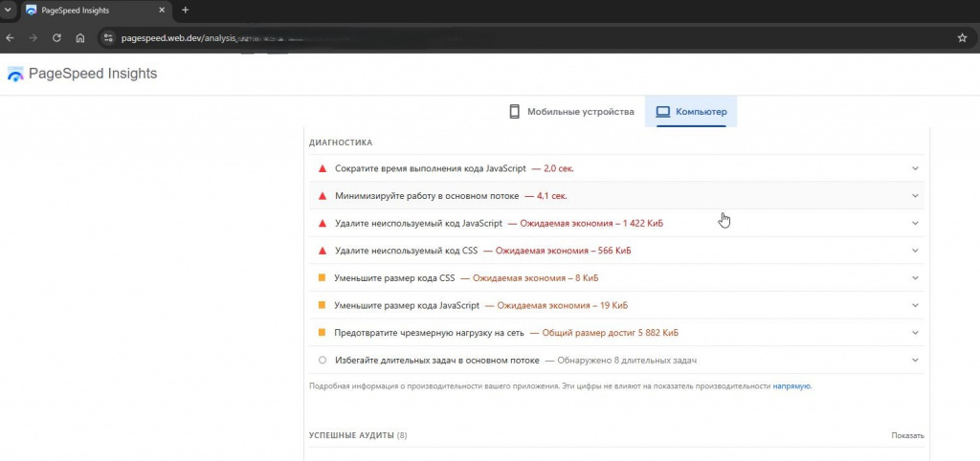Click text Избегайте длительных задач в основном потоке

(436, 361)
